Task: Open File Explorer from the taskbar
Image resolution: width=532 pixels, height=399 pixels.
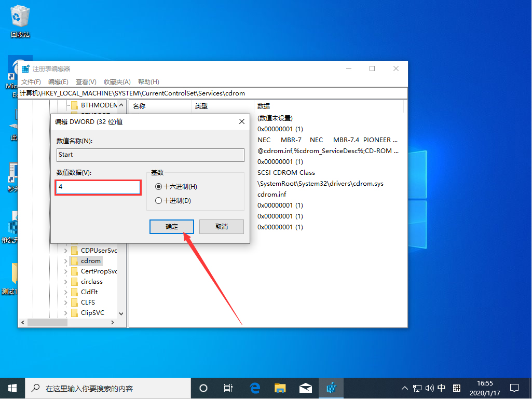Action: pos(280,388)
